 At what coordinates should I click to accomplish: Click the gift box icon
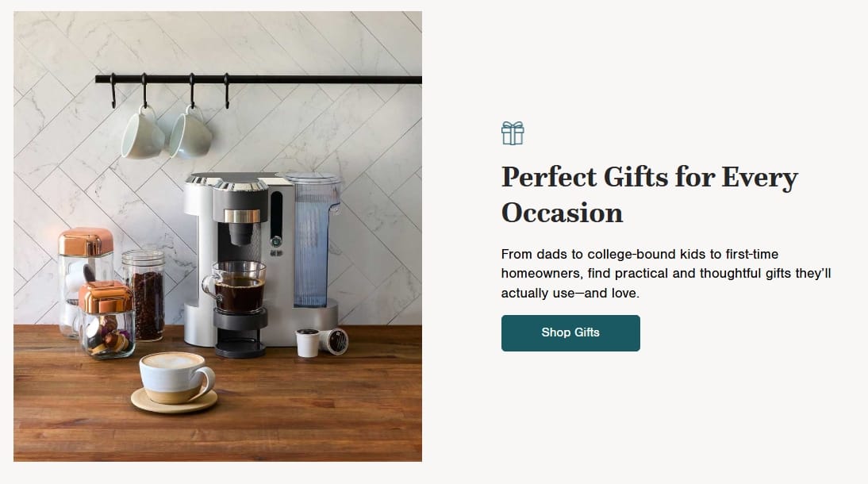[513, 133]
